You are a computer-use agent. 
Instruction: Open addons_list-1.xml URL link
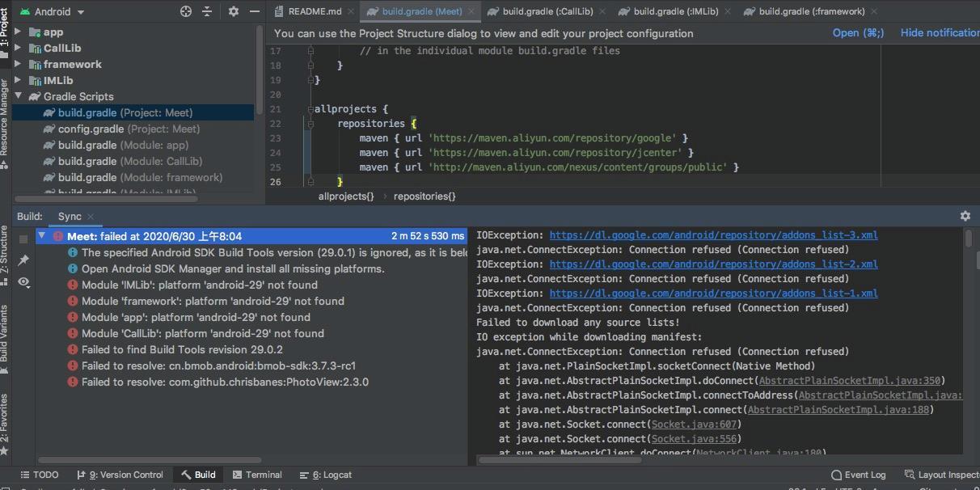(713, 294)
